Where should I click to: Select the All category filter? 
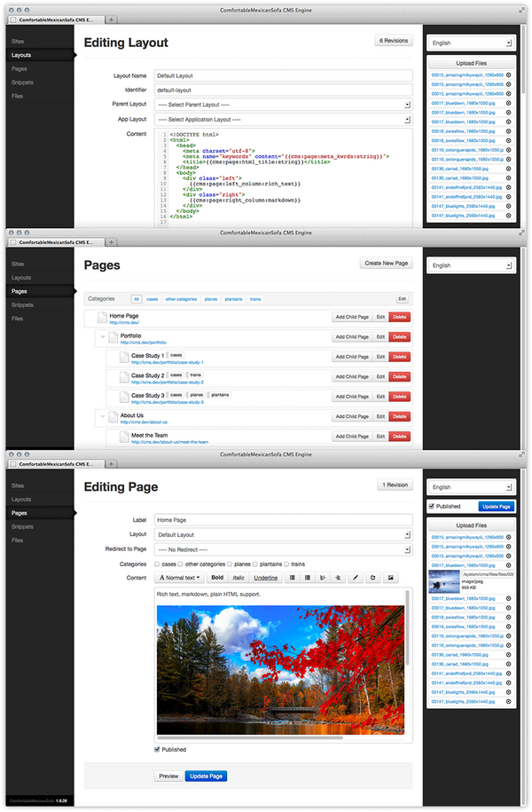click(137, 299)
